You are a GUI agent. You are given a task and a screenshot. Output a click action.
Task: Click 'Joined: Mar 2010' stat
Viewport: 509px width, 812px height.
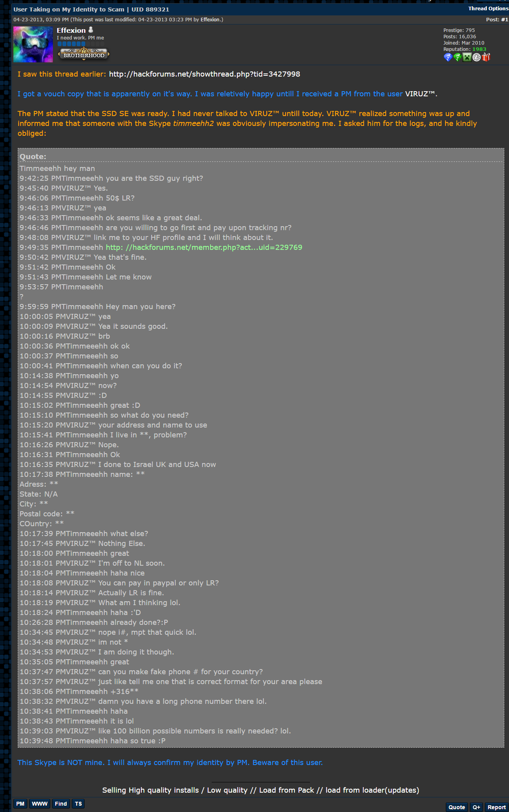[464, 43]
